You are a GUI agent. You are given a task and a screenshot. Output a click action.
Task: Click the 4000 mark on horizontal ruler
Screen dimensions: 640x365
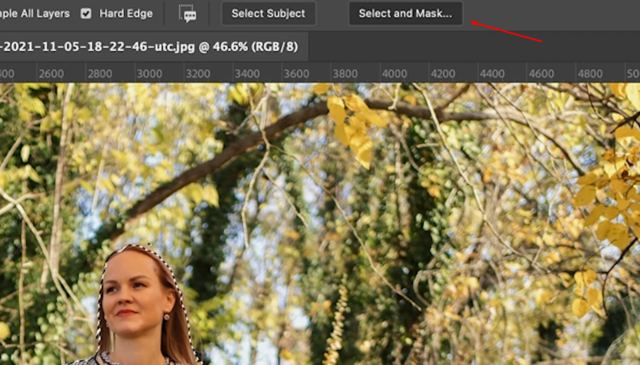tap(394, 74)
